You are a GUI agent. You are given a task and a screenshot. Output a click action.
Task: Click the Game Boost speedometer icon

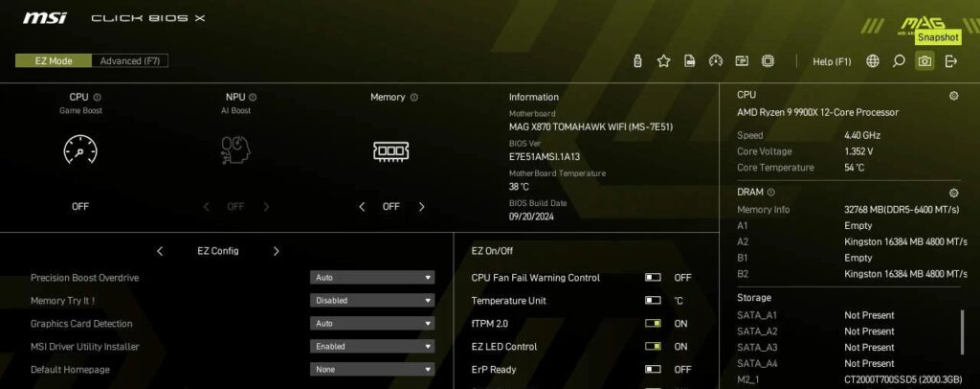(x=80, y=150)
